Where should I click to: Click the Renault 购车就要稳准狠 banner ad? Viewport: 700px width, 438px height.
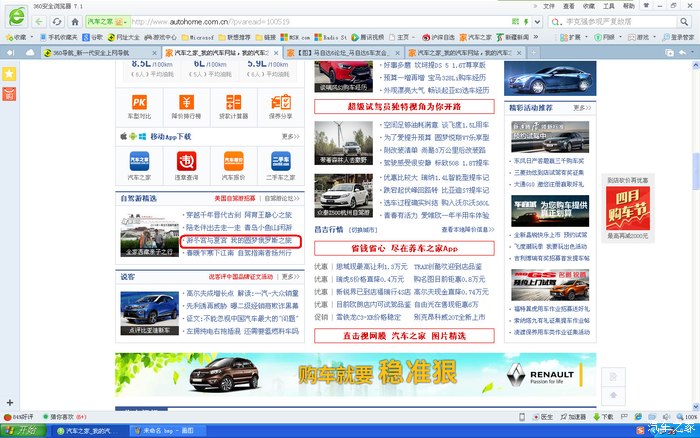point(350,374)
